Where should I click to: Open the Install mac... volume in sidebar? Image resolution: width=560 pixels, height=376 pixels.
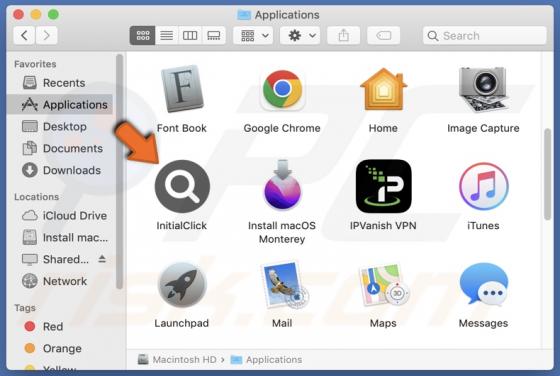coord(60,237)
